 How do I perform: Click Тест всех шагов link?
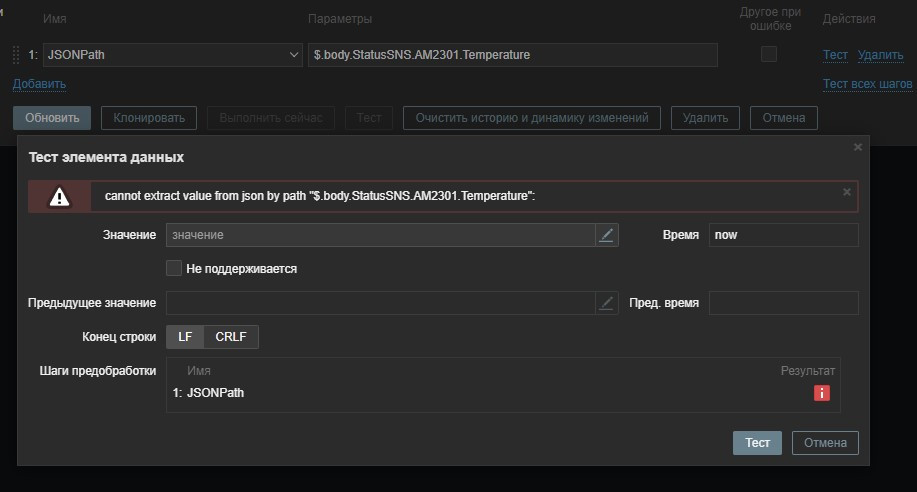tap(867, 84)
